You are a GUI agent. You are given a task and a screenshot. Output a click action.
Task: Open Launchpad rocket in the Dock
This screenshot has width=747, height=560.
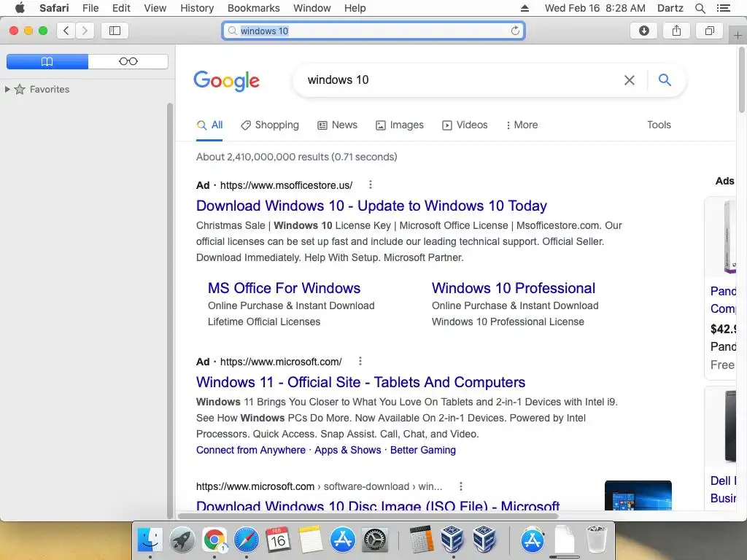182,540
